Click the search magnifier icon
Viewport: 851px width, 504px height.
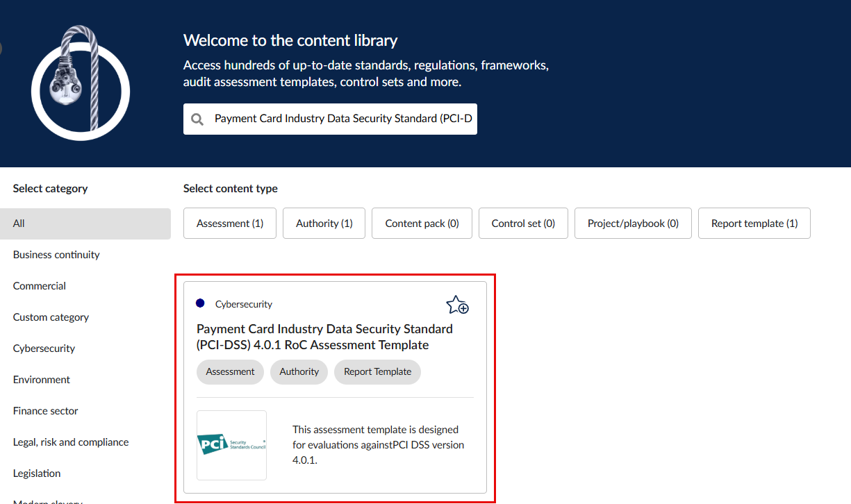coord(198,119)
